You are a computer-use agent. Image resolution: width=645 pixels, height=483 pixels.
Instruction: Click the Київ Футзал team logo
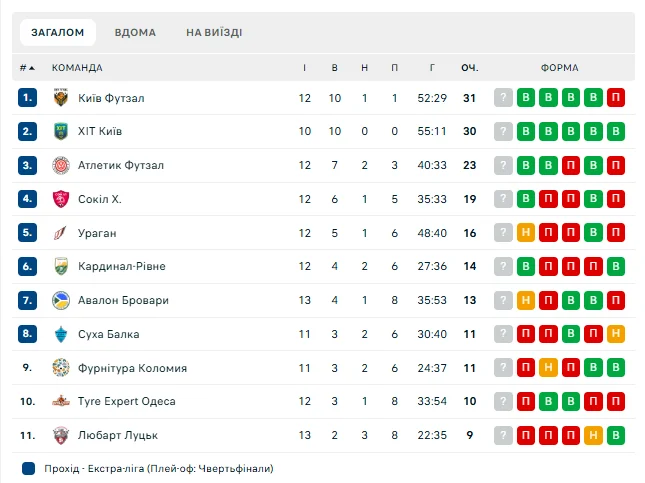point(60,98)
